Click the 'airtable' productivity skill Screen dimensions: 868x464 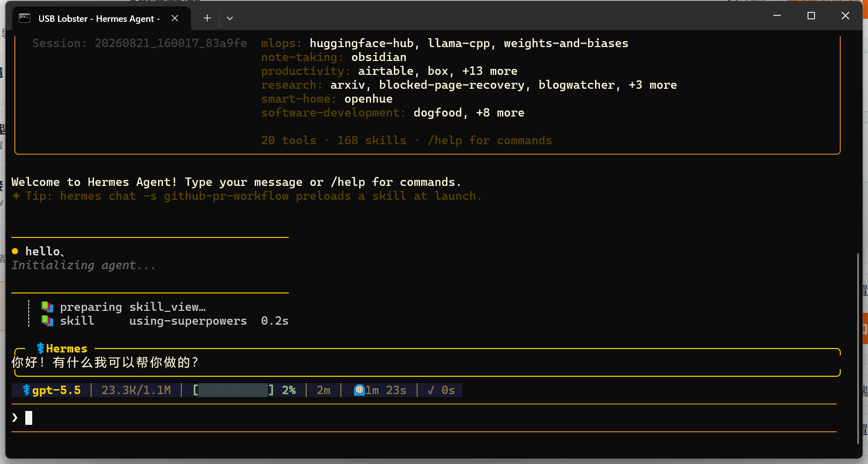386,71
